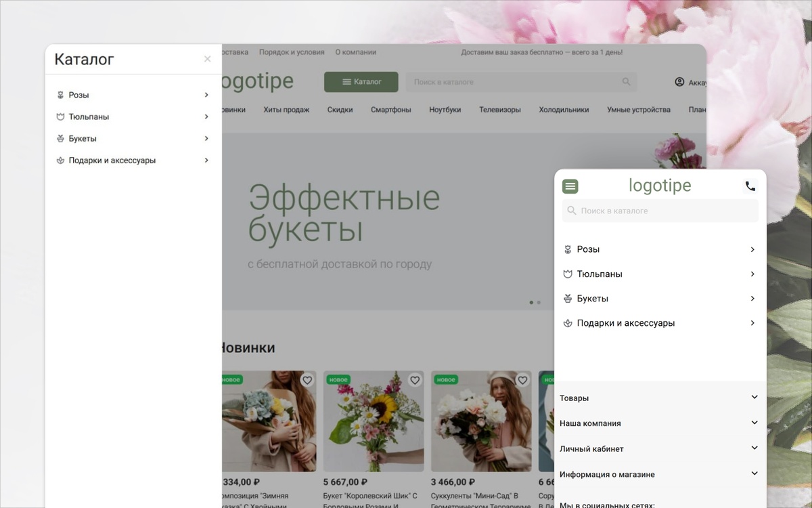Click the bouquet icon beside Букеты in mobile menu
Viewport: 812px width, 508px height.
pyautogui.click(x=568, y=299)
